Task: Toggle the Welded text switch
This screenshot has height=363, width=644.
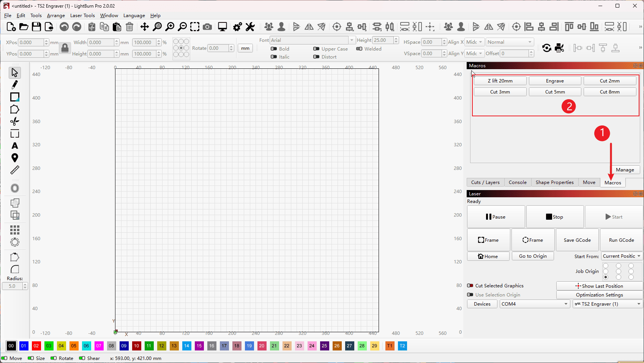Action: [x=359, y=49]
